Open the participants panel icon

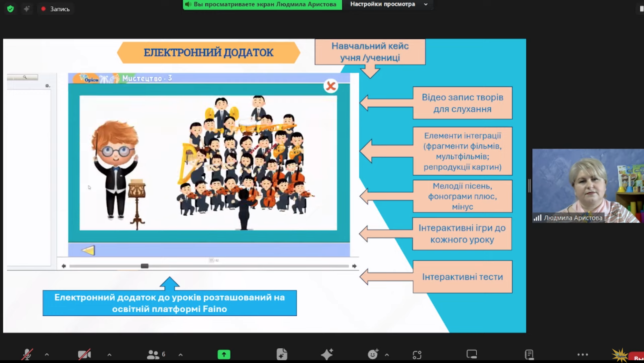153,354
